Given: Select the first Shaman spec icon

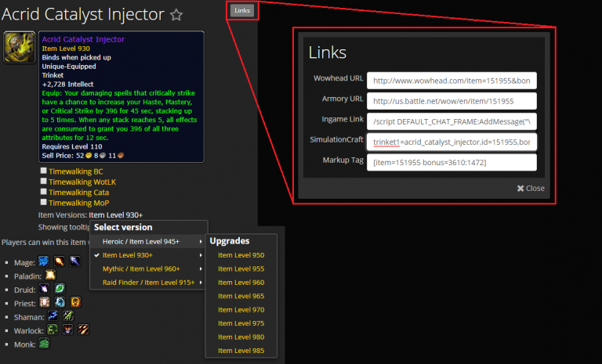Looking at the screenshot, I should click(53, 315).
